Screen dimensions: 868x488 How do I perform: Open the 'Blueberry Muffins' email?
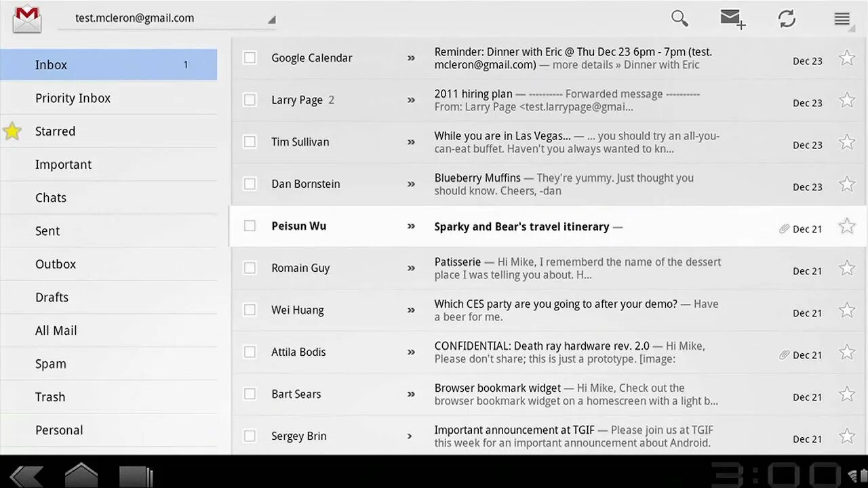[x=549, y=184]
